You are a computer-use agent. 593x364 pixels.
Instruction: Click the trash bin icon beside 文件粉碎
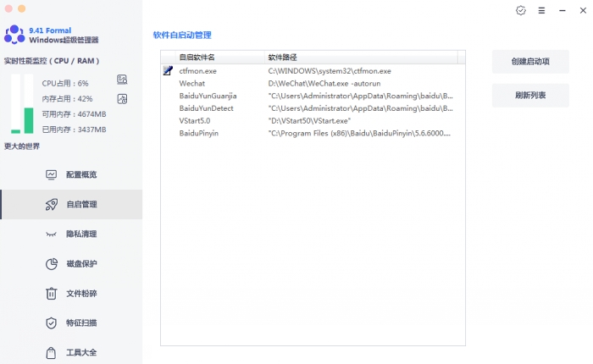51,294
